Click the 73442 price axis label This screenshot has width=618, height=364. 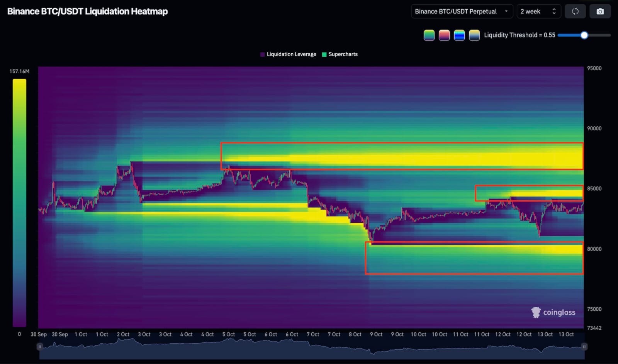point(594,328)
